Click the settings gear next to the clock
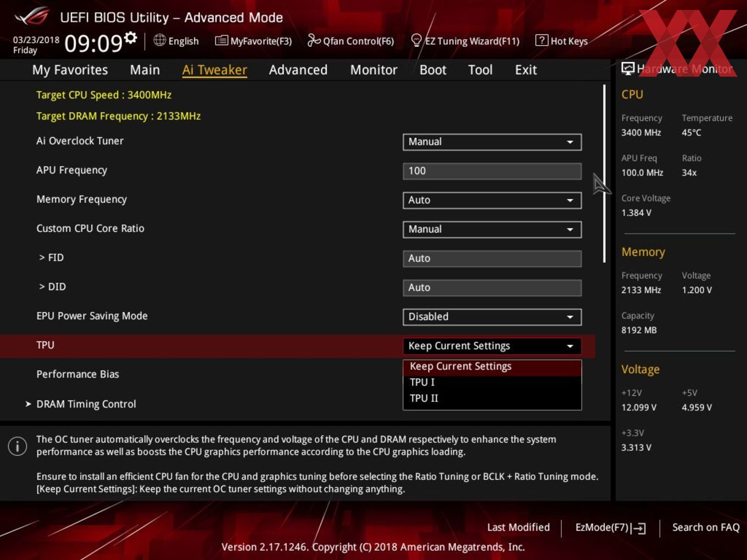Viewport: 747px width, 560px height. [130, 38]
